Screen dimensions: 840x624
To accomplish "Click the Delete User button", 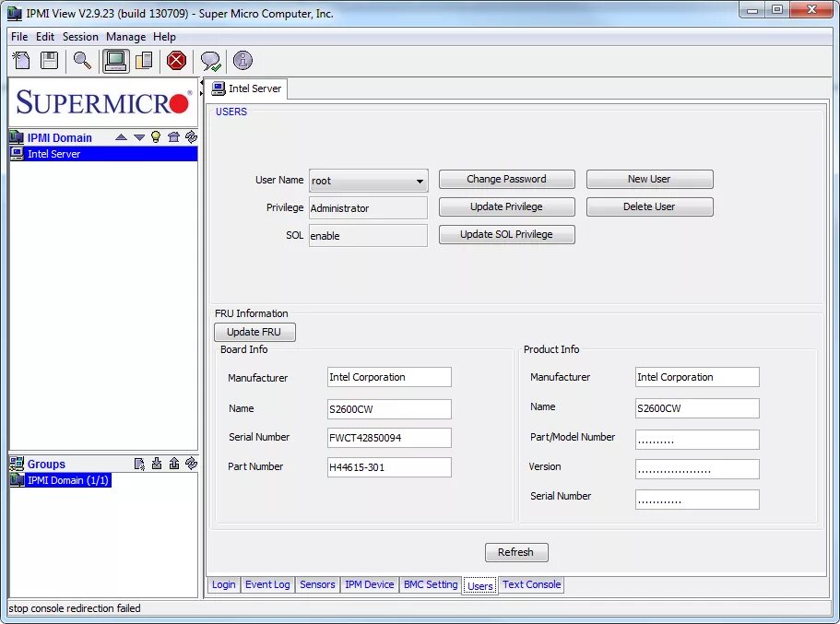I will pyautogui.click(x=650, y=206).
